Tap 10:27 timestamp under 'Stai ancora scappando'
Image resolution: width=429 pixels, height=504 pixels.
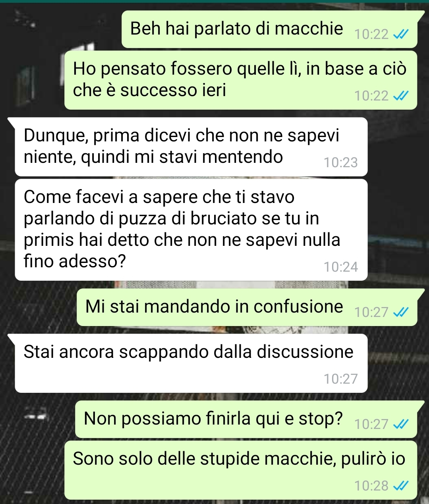(341, 379)
